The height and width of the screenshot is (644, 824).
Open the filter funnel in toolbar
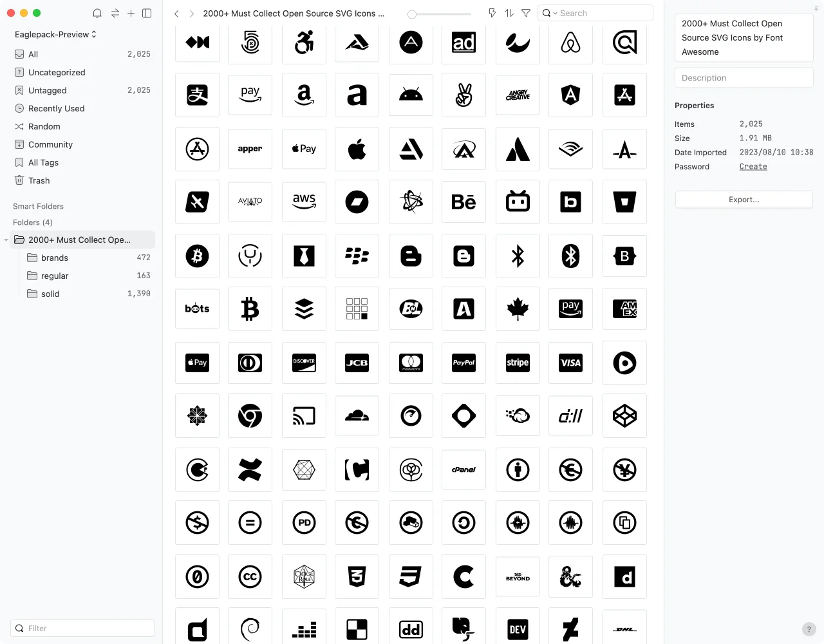526,13
